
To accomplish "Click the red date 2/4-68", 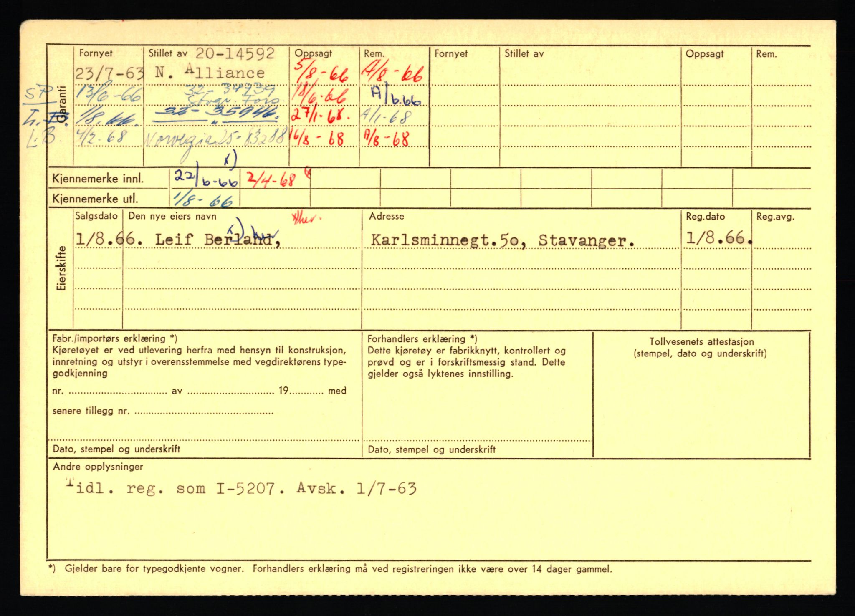I will coord(271,180).
